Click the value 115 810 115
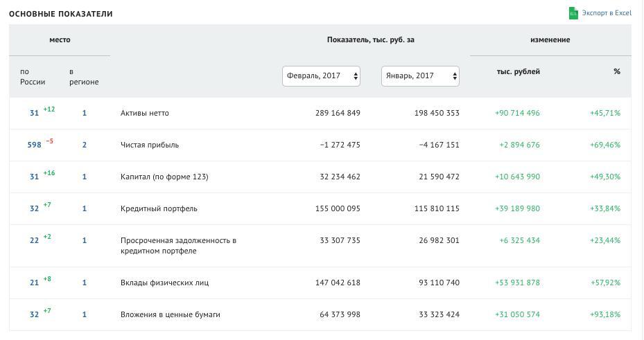 [x=437, y=208]
